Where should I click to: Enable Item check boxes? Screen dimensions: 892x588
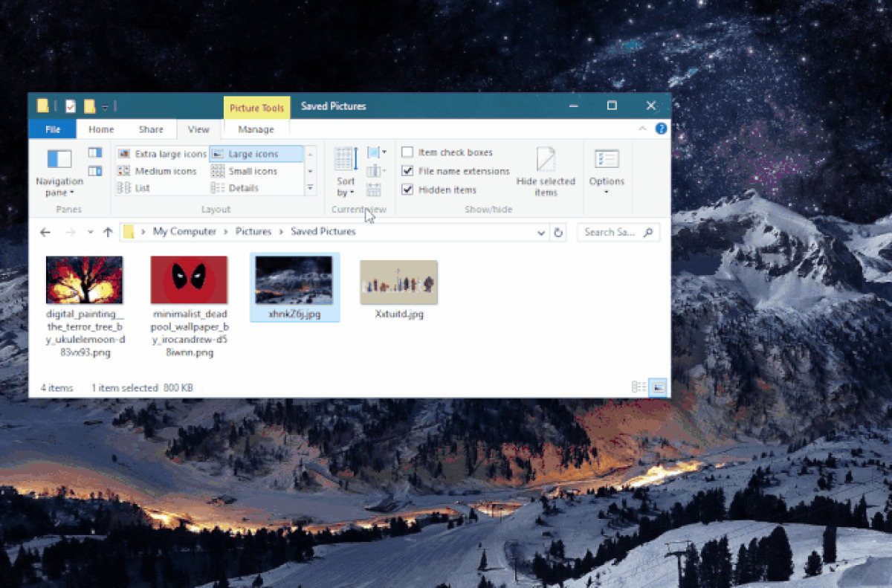pos(407,152)
